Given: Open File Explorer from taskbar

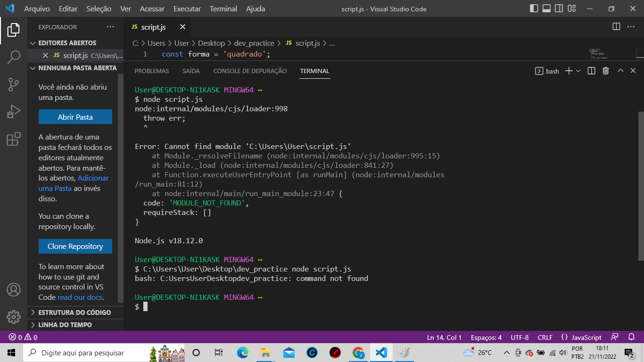Looking at the screenshot, I should 265,353.
